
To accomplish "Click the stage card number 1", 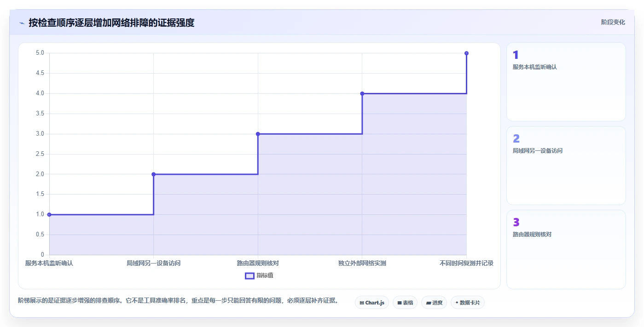I will tap(516, 55).
